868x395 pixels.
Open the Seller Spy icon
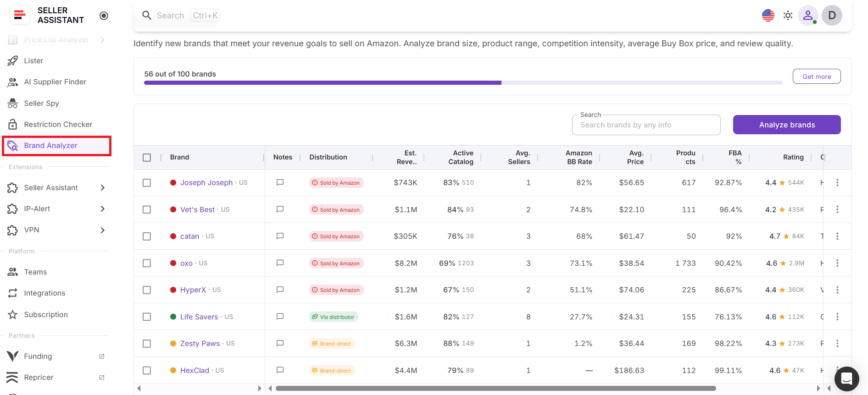click(x=13, y=103)
